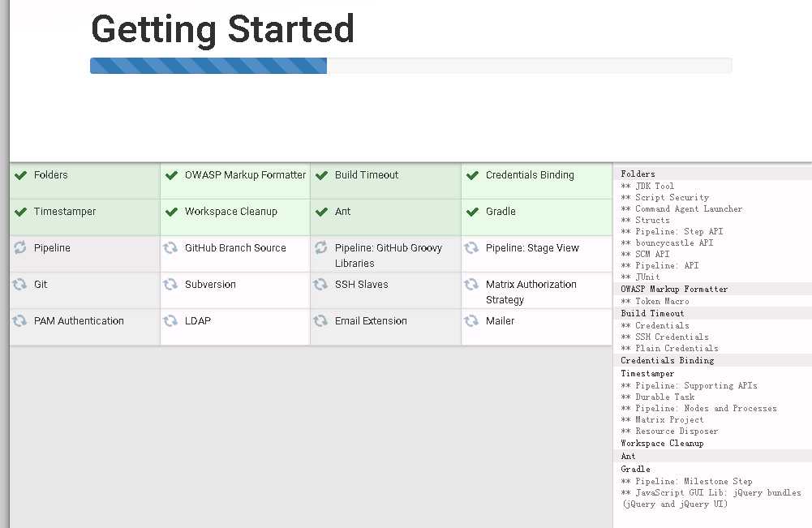The image size is (812, 528).
Task: Click the checkmark next to OWASP Markup Formatter
Action: click(171, 175)
